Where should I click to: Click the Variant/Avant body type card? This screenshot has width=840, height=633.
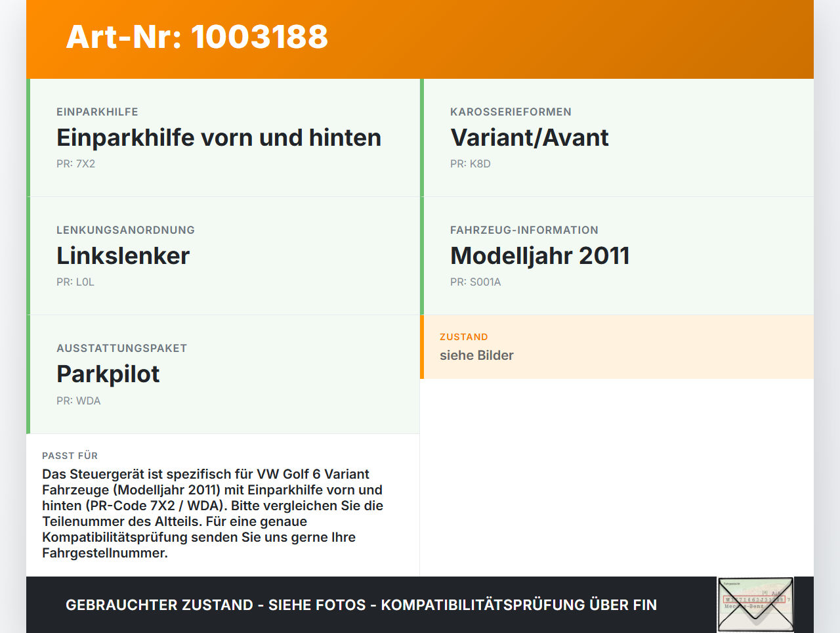(x=617, y=138)
